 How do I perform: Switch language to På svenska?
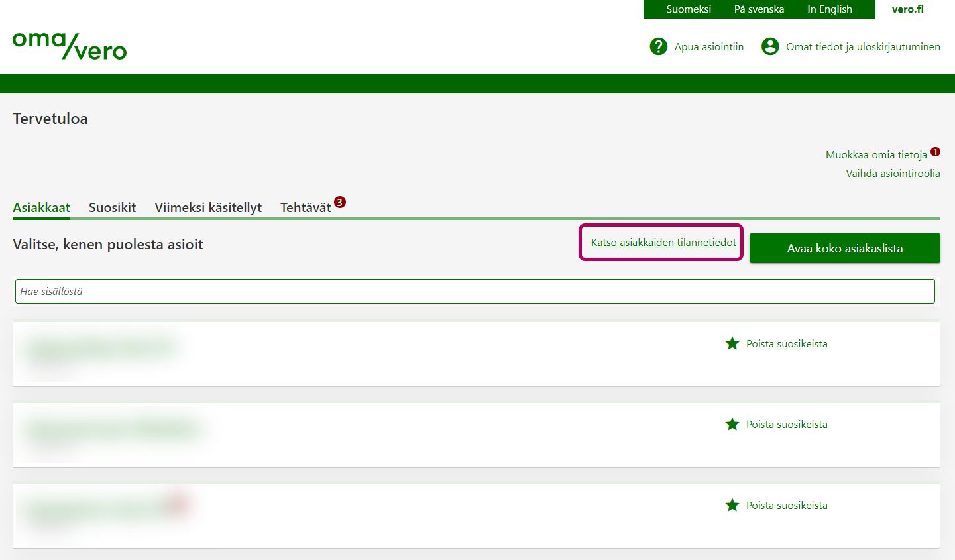pos(759,9)
